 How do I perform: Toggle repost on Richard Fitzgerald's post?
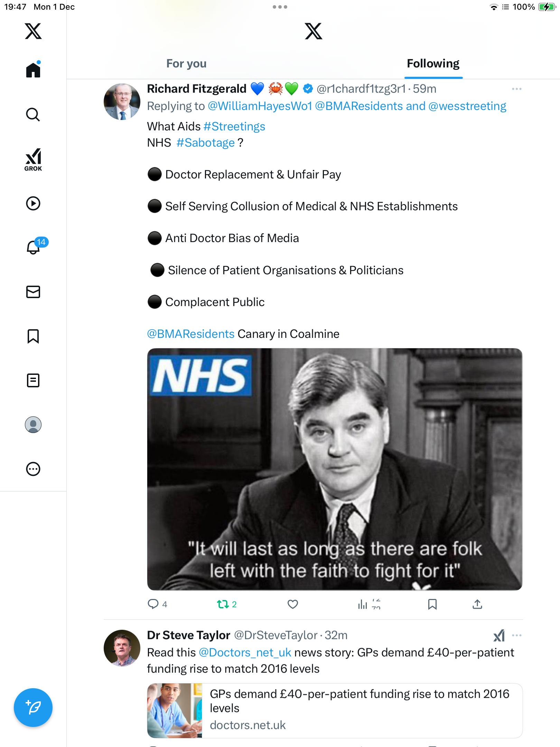click(x=223, y=604)
